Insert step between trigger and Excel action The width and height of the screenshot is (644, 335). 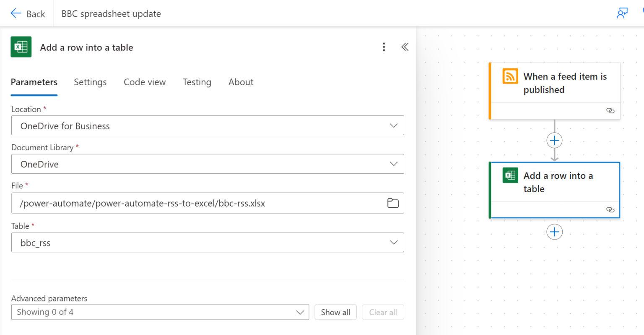coord(554,140)
